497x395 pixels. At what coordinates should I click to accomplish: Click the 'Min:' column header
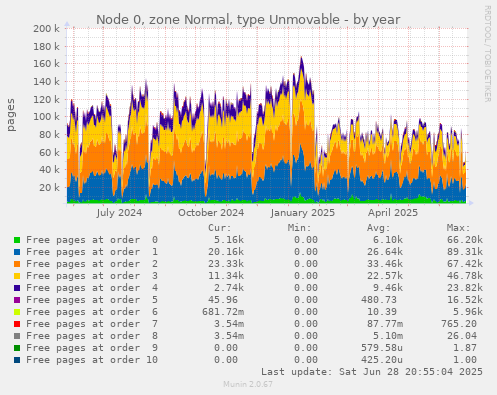299,228
